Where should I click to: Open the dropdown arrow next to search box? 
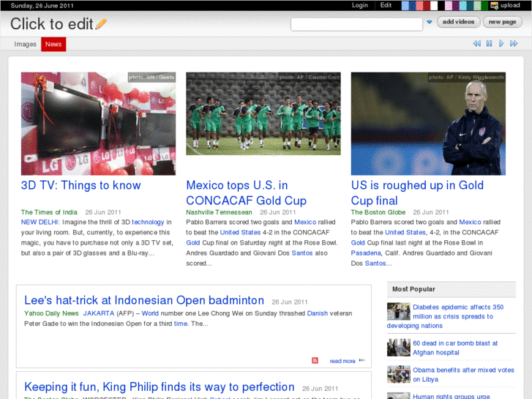[x=430, y=22]
